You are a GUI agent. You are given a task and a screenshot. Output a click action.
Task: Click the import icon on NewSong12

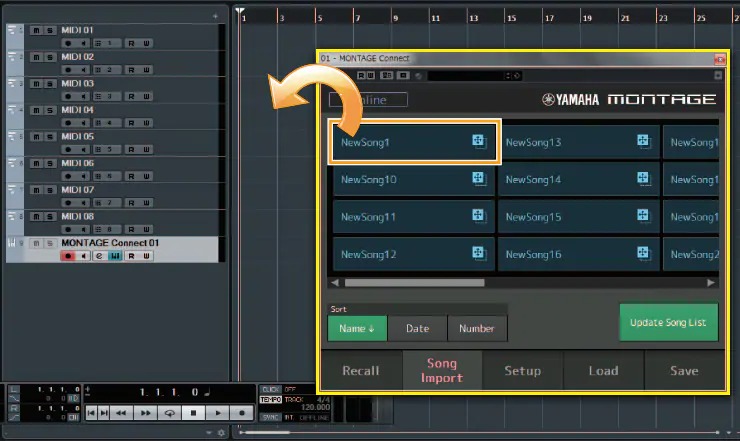(479, 253)
